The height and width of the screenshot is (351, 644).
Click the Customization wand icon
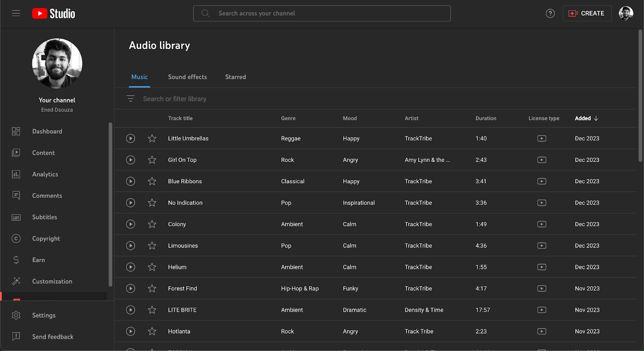(16, 281)
